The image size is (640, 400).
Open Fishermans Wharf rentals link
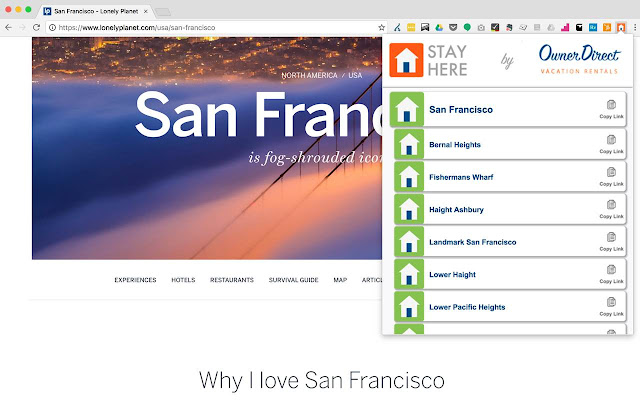click(x=461, y=177)
